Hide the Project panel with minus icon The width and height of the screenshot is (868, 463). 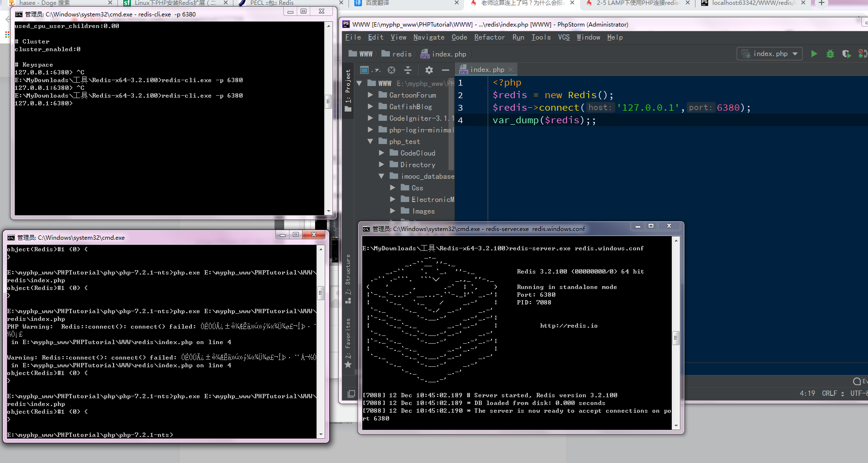[x=446, y=70]
